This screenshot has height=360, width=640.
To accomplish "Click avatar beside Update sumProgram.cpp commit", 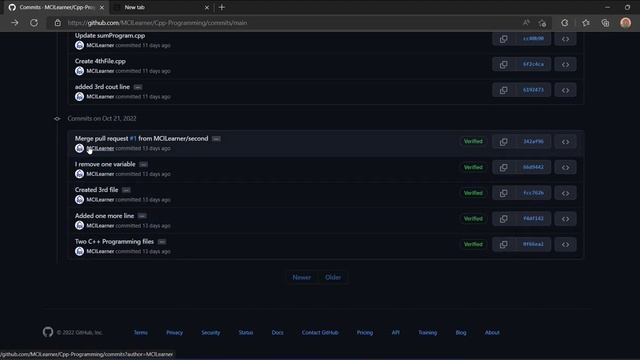I will 80,45.
